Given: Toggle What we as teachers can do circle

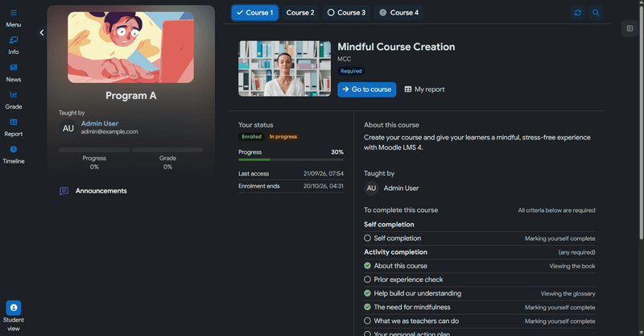Looking at the screenshot, I should tap(367, 321).
